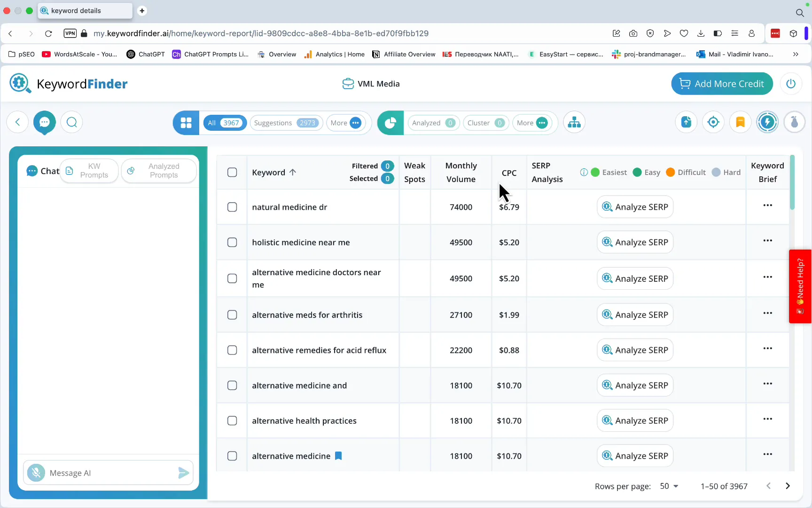Analyze SERP for alternative remedies for acid reflux
Image resolution: width=812 pixels, height=508 pixels.
[x=635, y=350]
